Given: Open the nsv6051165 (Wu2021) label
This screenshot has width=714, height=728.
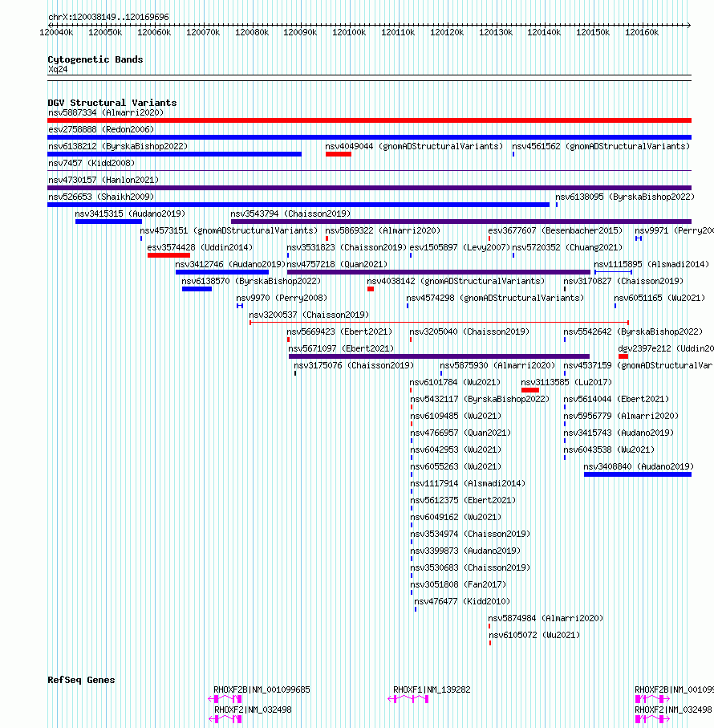Looking at the screenshot, I should (x=659, y=298).
